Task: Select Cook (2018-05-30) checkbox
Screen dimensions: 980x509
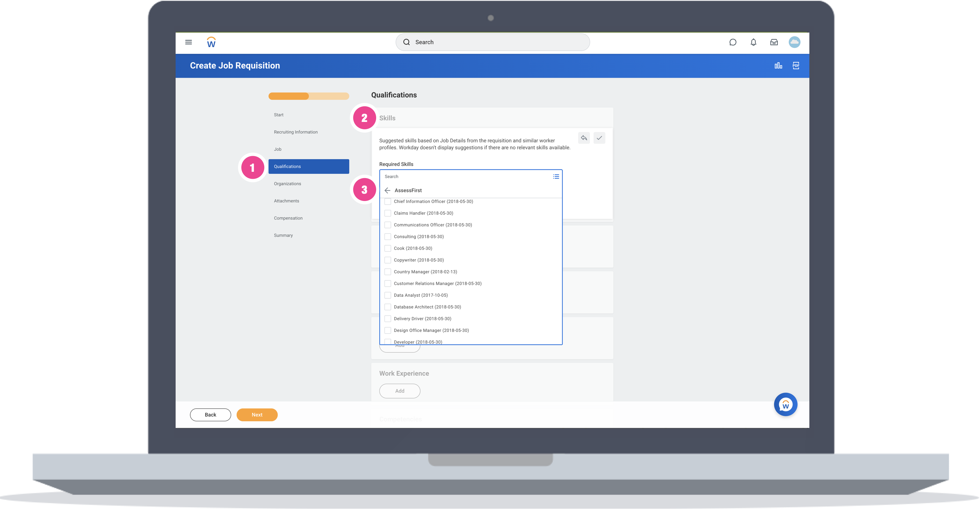Action: pyautogui.click(x=388, y=248)
